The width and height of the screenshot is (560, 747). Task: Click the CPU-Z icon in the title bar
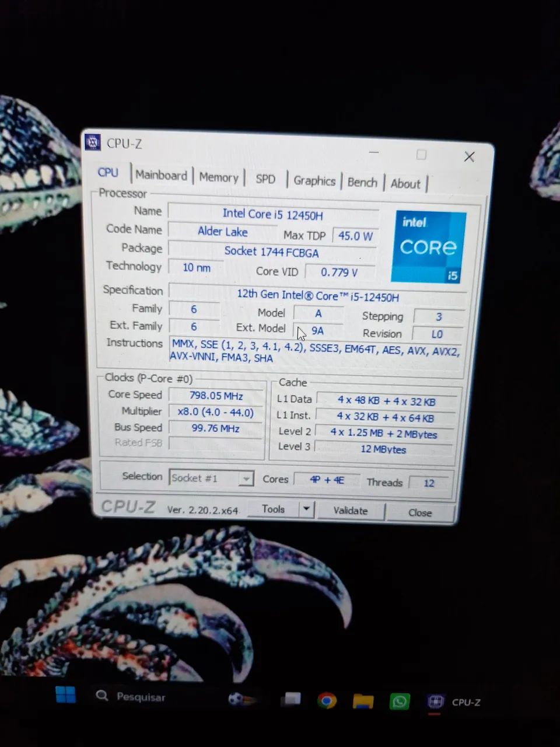(93, 142)
